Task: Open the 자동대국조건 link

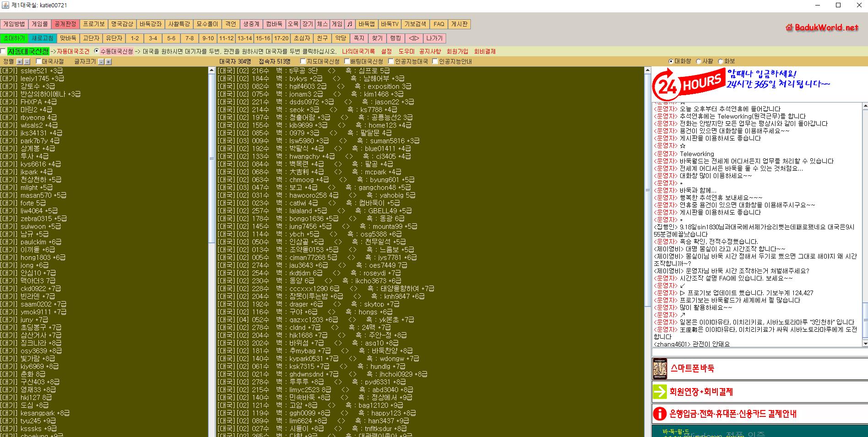Action: tap(73, 51)
